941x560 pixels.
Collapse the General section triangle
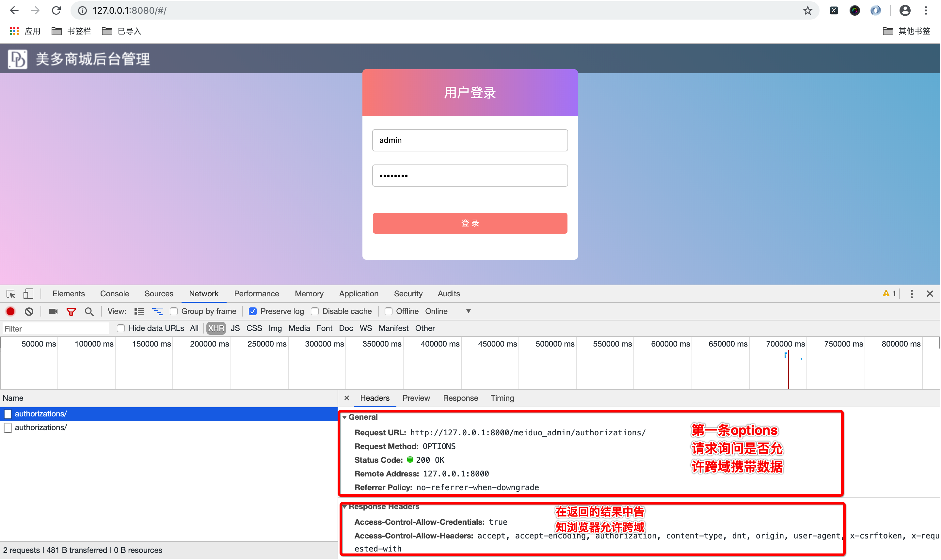[344, 417]
